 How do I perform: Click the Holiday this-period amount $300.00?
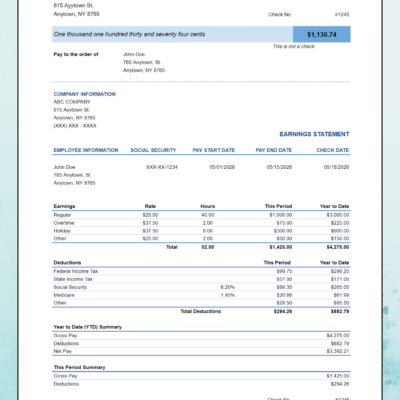pos(283,231)
